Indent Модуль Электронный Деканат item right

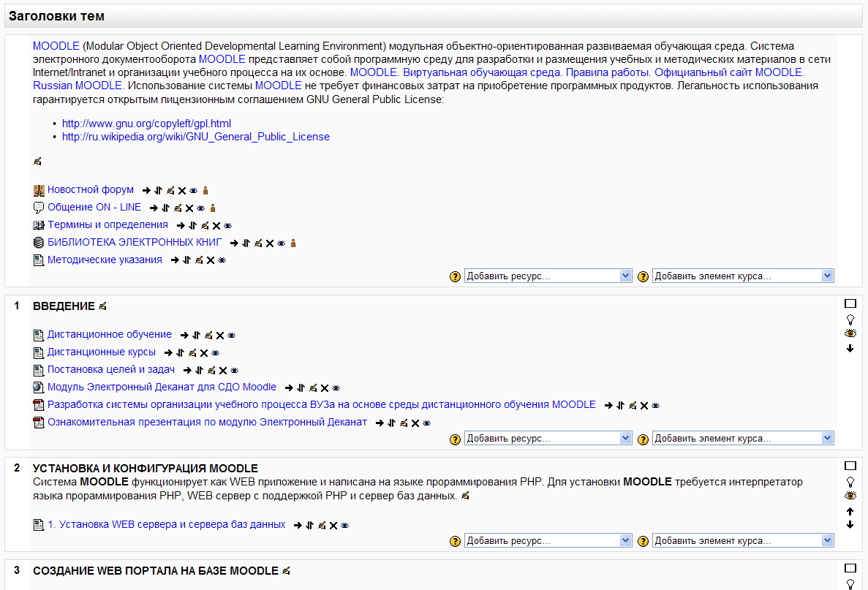pos(289,388)
